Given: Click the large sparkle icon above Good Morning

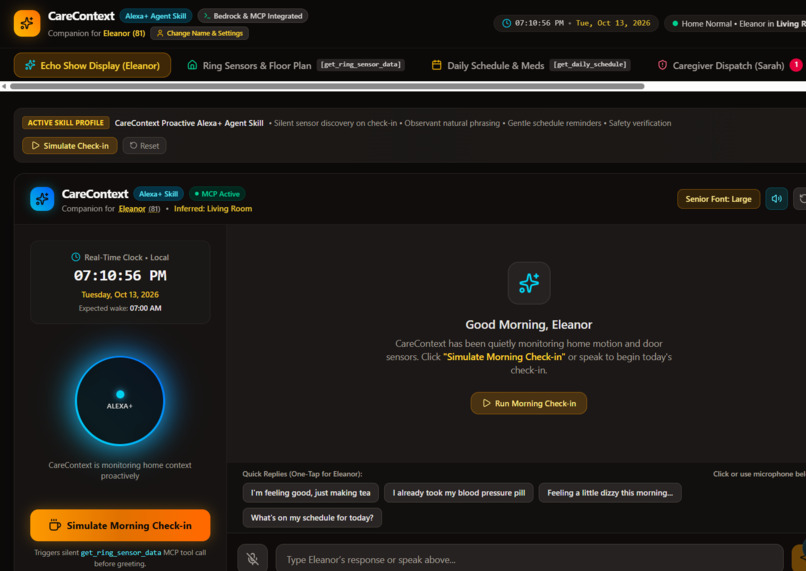Looking at the screenshot, I should click(529, 283).
